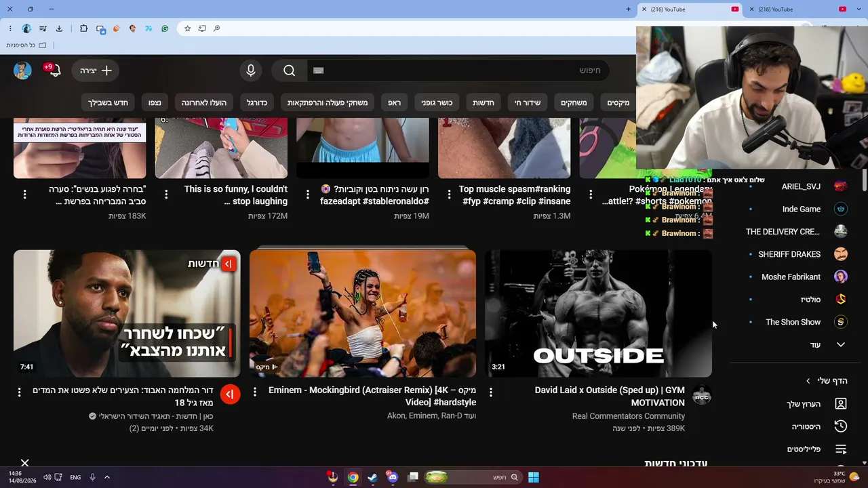Focus the חיפוש search input field
Screen dimensions: 868x488
tap(458, 70)
